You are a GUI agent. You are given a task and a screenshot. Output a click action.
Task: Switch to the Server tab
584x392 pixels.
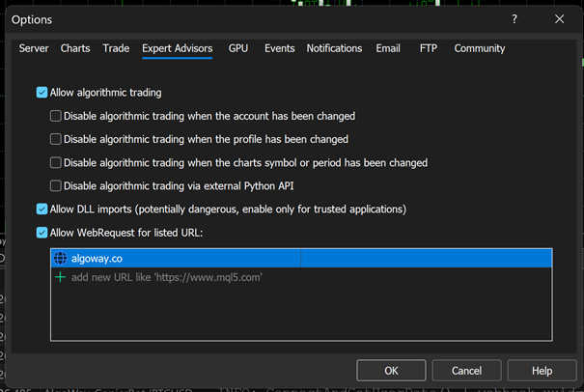click(x=34, y=48)
